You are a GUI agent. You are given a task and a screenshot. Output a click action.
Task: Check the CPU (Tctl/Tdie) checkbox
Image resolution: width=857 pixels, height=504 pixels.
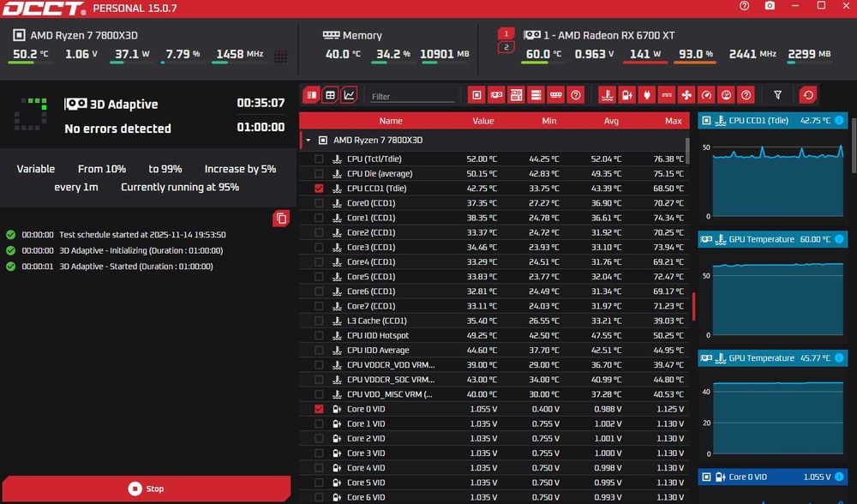pos(319,159)
